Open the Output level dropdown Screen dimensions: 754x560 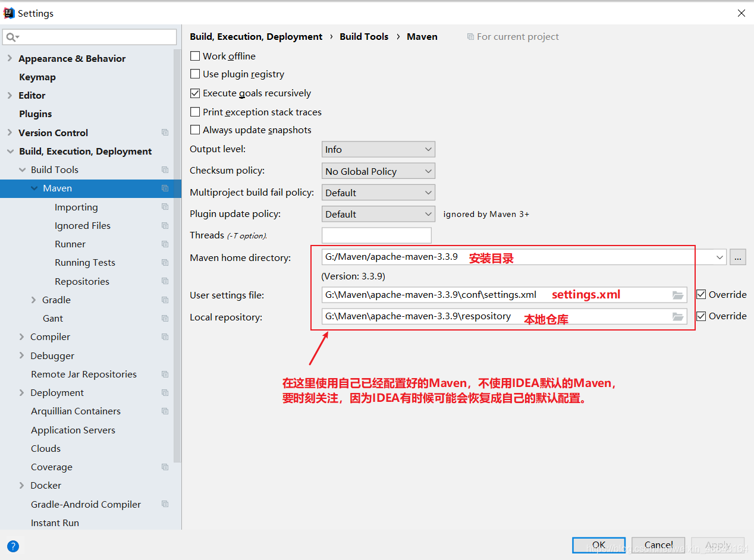click(378, 149)
